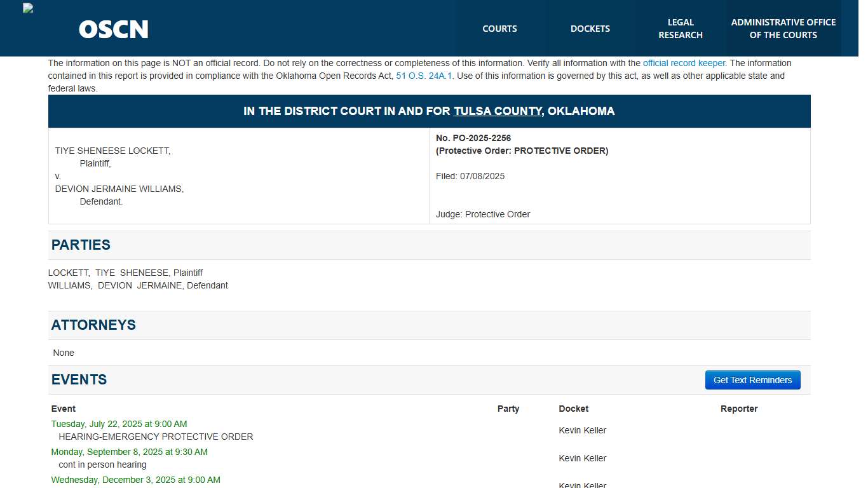Open the September 8, 2025 hearing event
The image size is (868, 488).
[x=129, y=452]
